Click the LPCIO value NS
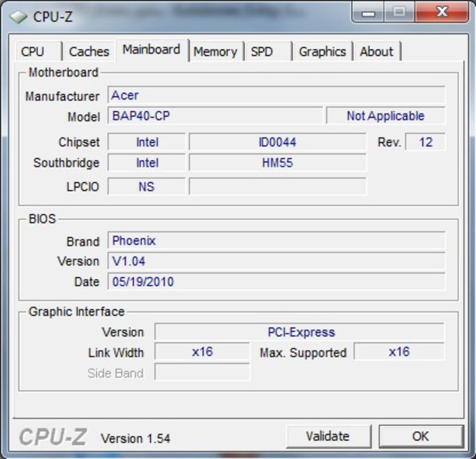The width and height of the screenshot is (476, 459). point(147,186)
